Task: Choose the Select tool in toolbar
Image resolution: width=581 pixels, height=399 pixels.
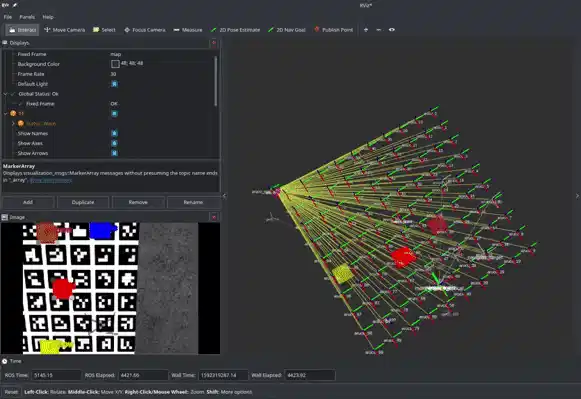Action: tap(104, 30)
